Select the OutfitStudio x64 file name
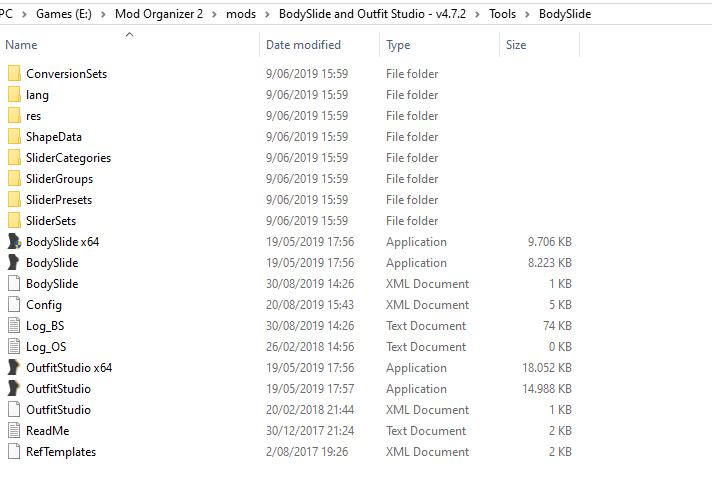This screenshot has width=712, height=499. click(x=69, y=367)
